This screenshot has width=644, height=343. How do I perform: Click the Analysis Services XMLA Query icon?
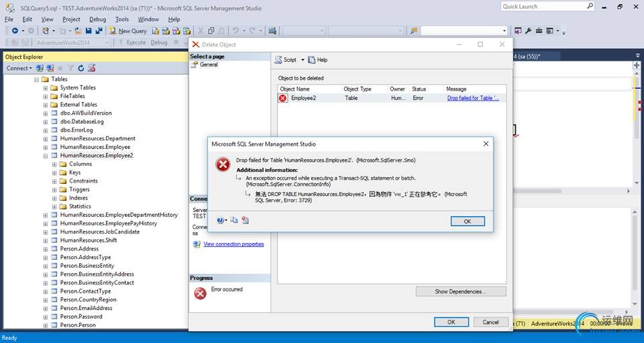[187, 31]
